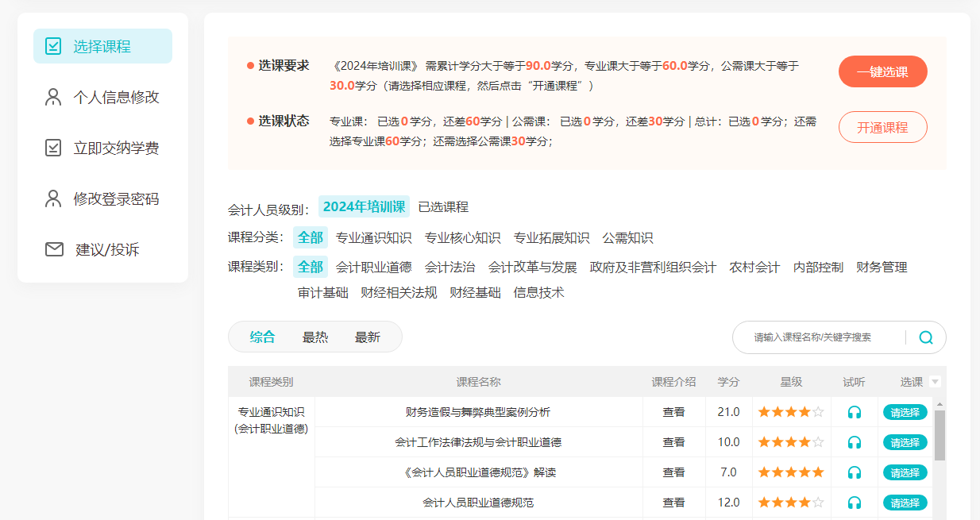Filter course category by 专业核心知识
The image size is (980, 520).
coord(462,238)
